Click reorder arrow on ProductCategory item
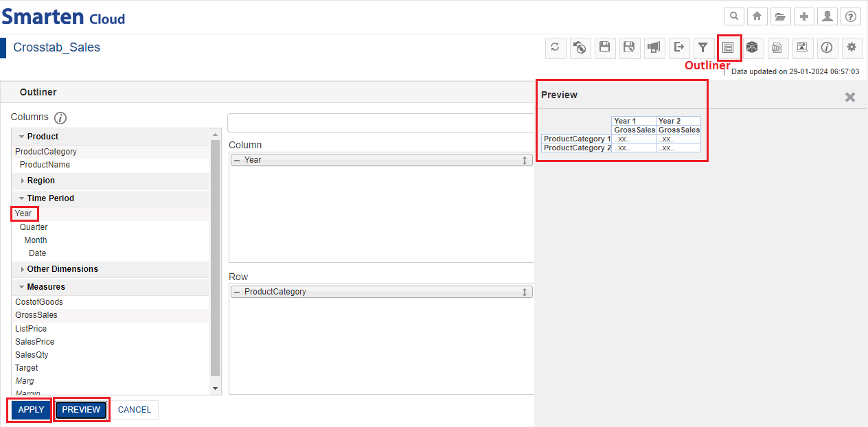Image resolution: width=868 pixels, height=427 pixels. point(525,292)
